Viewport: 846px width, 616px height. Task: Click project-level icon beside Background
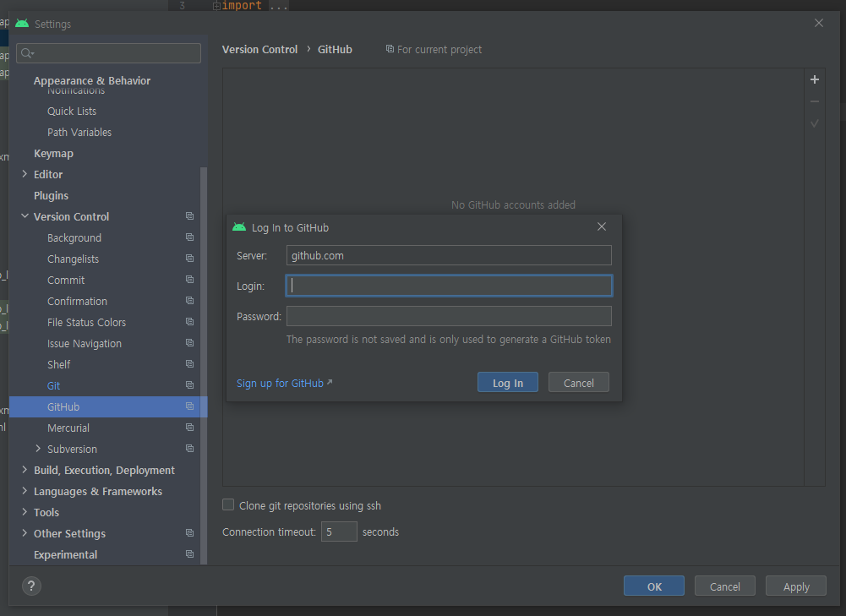[x=189, y=237]
